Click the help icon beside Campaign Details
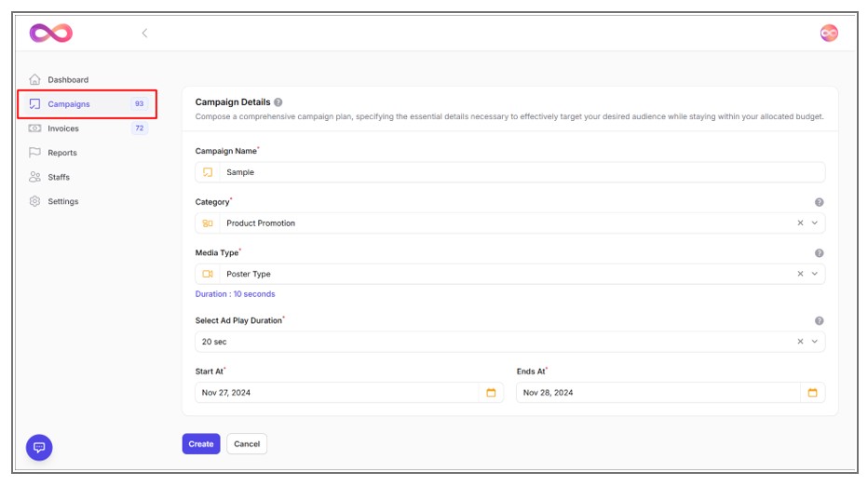868x486 pixels. coord(278,102)
